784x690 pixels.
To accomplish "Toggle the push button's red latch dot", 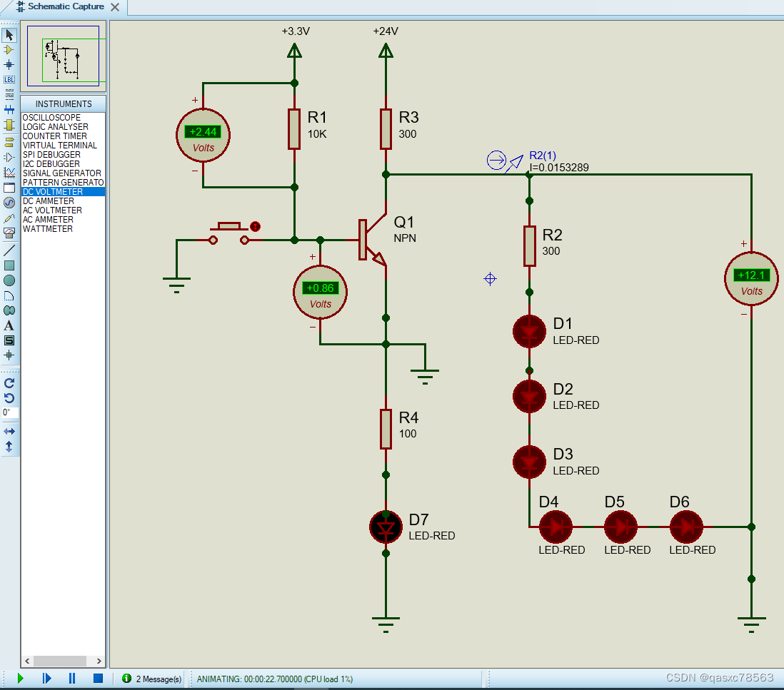I will coord(255,227).
